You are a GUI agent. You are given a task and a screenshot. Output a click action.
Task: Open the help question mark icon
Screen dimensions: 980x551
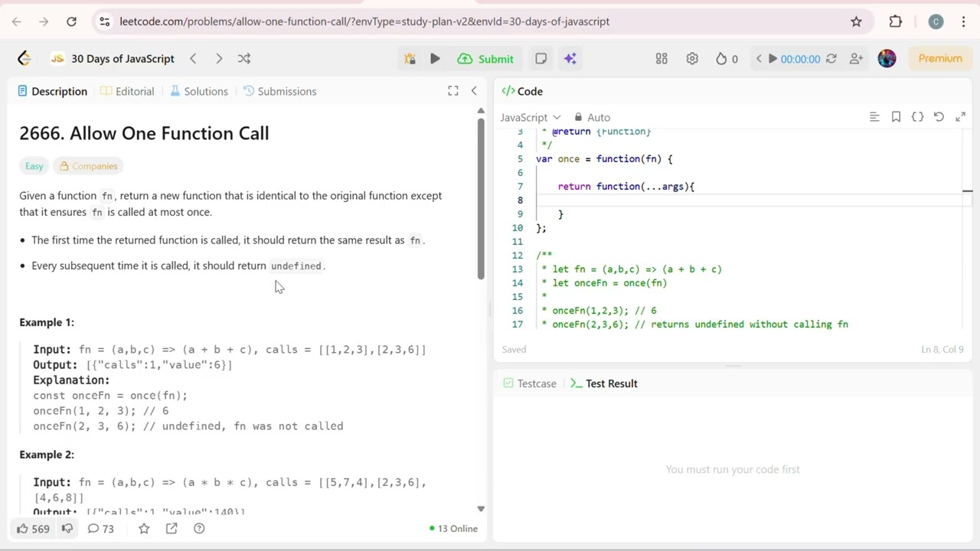[199, 529]
